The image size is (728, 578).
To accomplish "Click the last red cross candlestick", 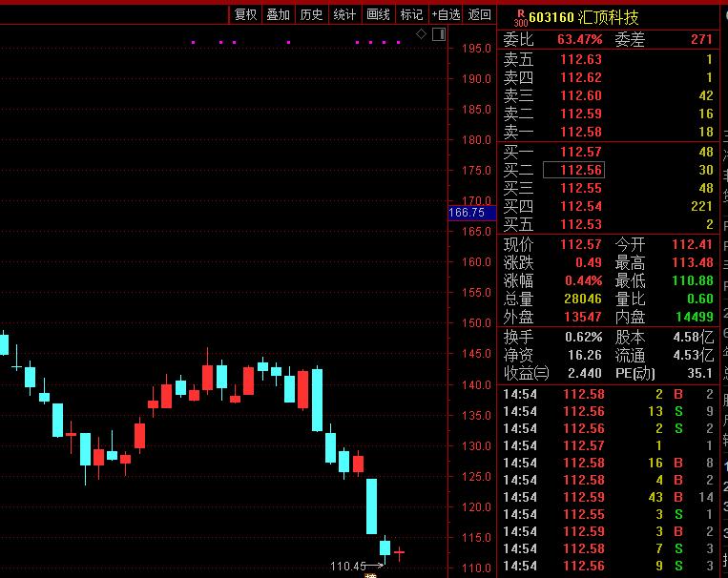I will (399, 552).
